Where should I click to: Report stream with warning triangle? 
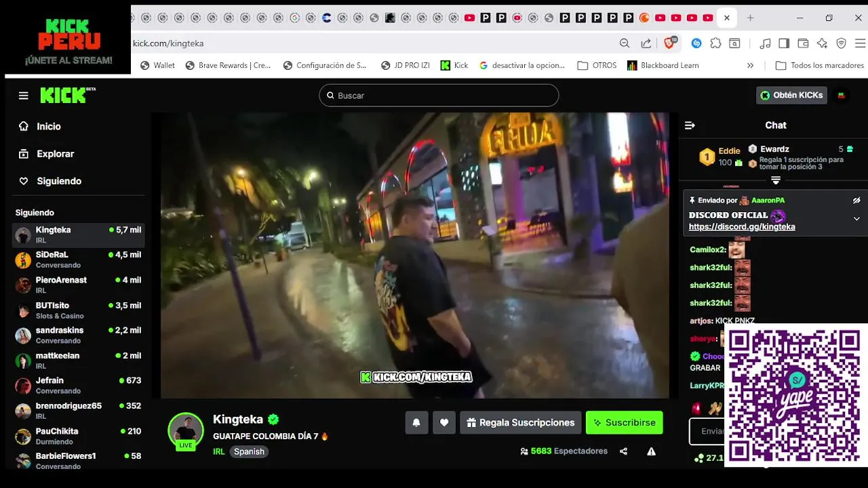tap(651, 451)
